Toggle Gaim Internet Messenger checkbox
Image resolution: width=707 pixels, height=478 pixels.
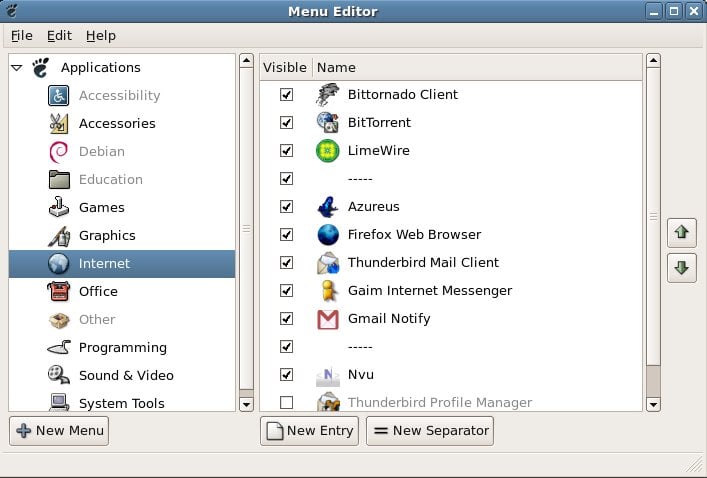[286, 290]
